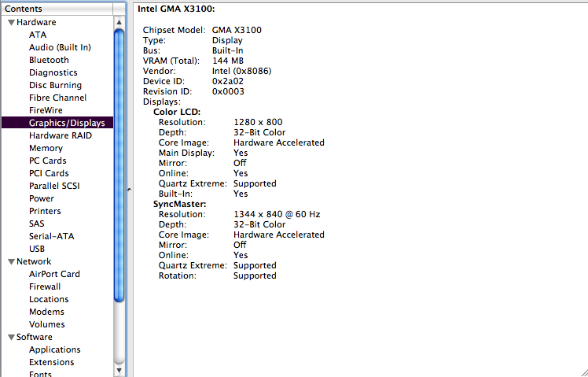Viewport: 588px width, 377px height.
Task: Select Diagnostics in the sidebar
Action: point(53,72)
